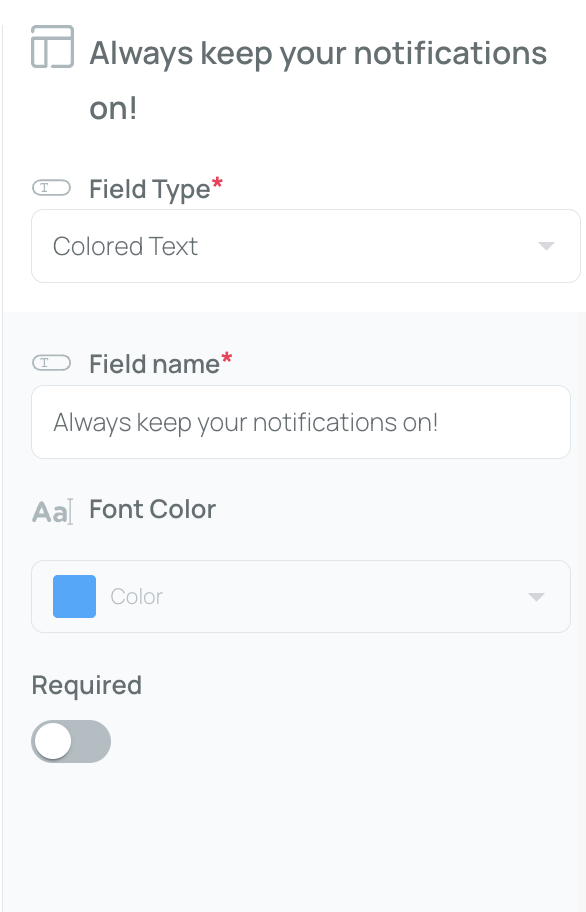Open the Colored Text field type dropdown
The image size is (586, 912).
coord(306,246)
